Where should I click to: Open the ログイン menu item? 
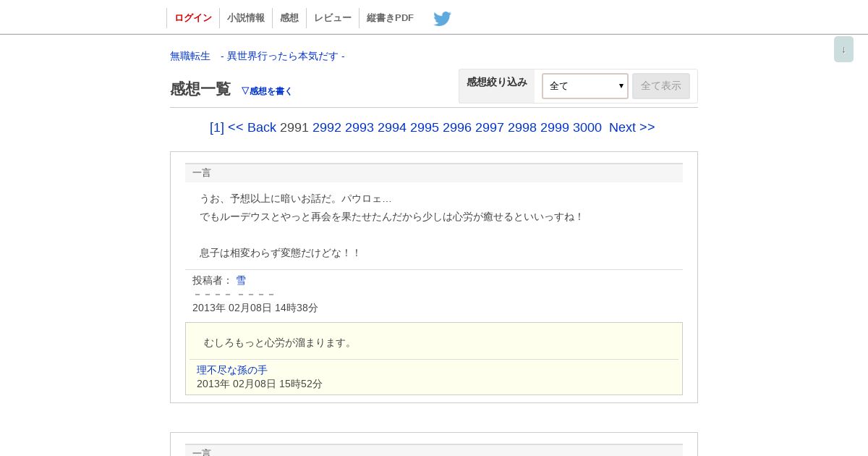click(x=193, y=18)
